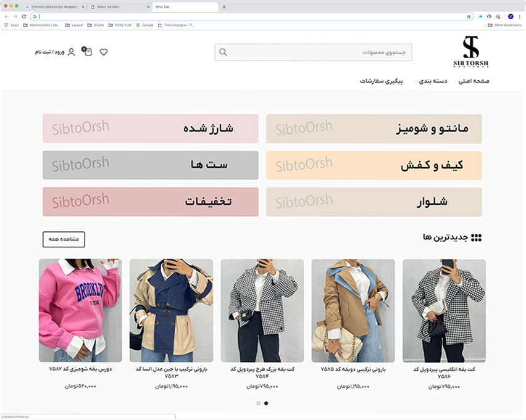Focus the Chrome address bar
This screenshot has height=420, width=526.
click(252, 17)
